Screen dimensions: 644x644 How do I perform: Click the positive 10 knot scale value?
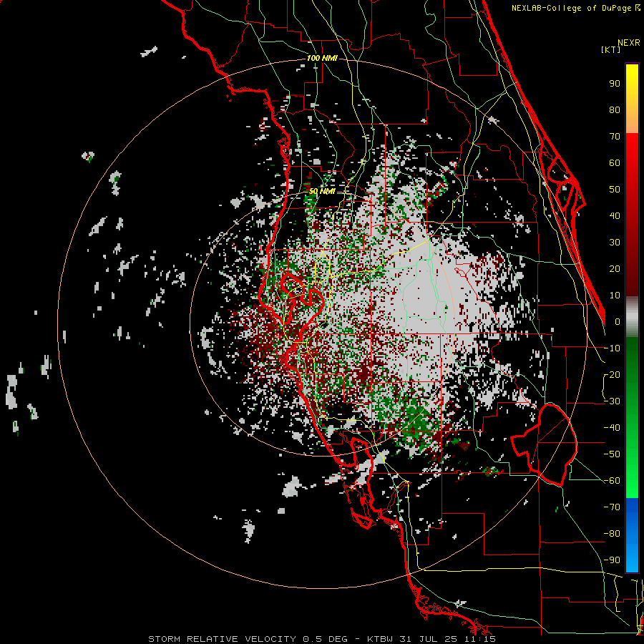tap(615, 296)
